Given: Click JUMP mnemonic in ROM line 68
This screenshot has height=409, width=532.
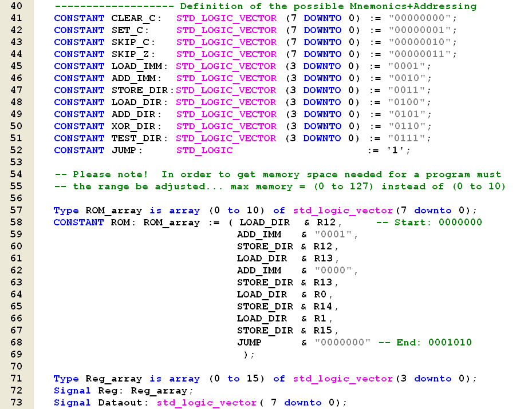Looking at the screenshot, I should (x=249, y=343).
